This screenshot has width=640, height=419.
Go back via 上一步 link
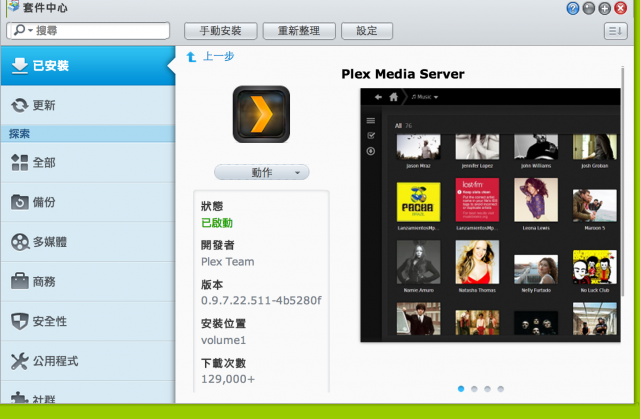pyautogui.click(x=218, y=56)
